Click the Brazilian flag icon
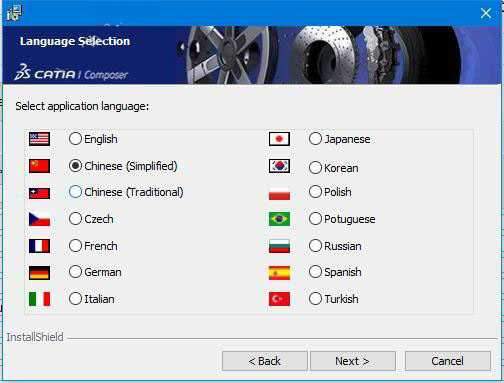 [279, 219]
